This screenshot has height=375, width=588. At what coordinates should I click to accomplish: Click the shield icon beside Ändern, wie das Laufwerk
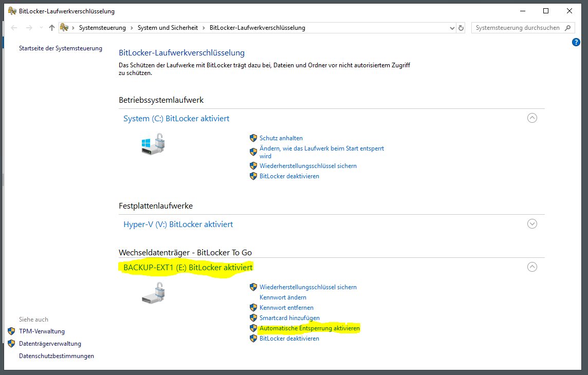[253, 152]
